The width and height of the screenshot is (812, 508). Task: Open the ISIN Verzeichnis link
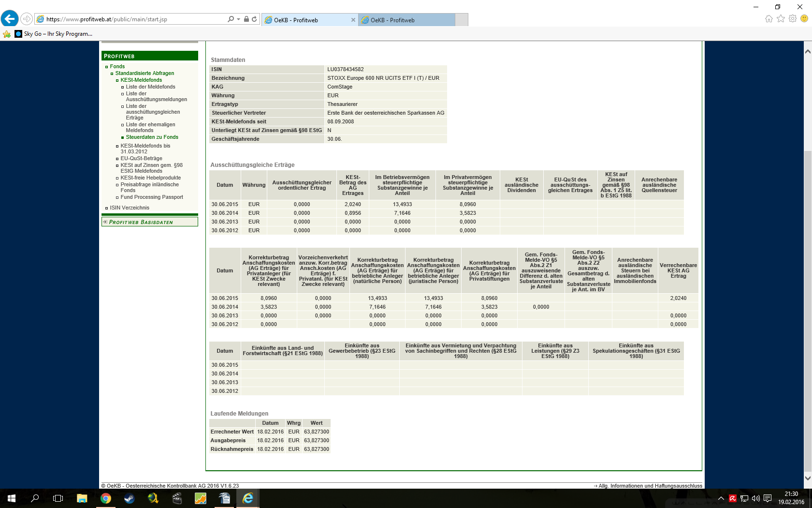[129, 208]
